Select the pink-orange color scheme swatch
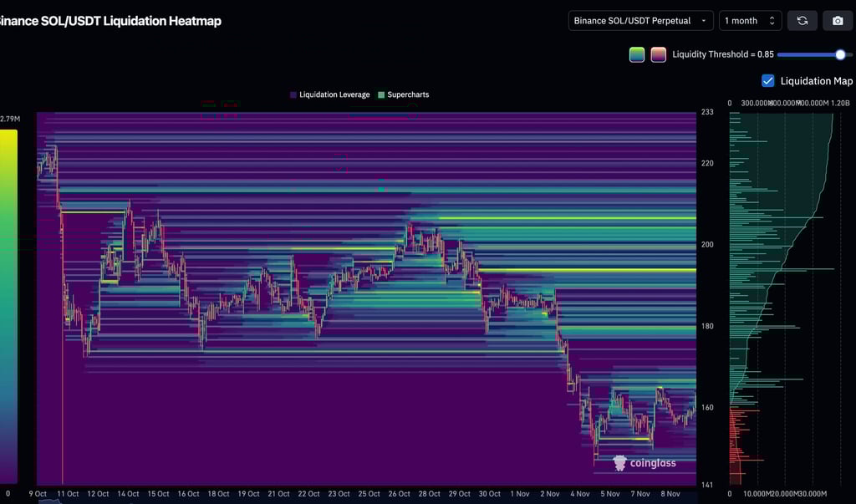 659,54
